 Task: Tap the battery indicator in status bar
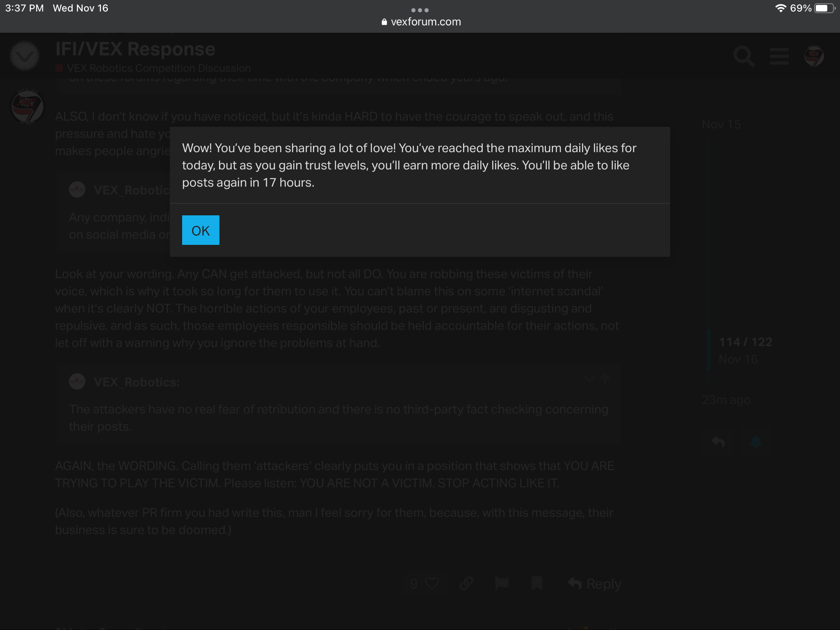824,8
